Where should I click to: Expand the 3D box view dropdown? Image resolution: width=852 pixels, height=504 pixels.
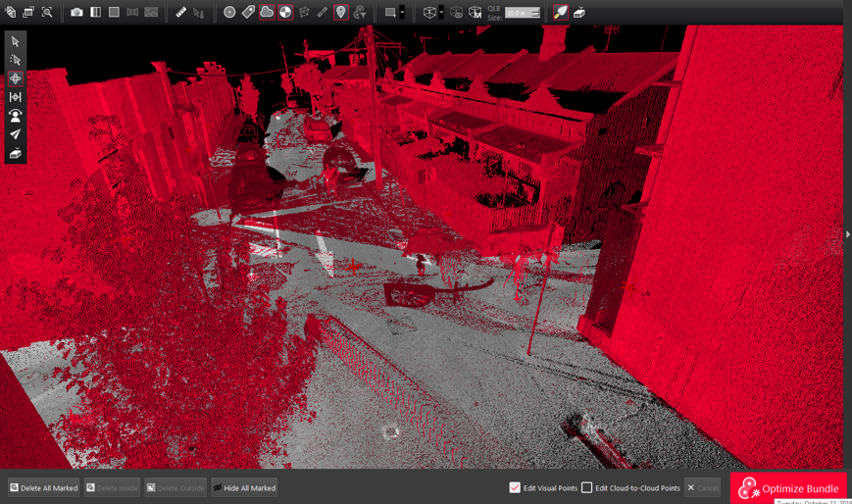pyautogui.click(x=441, y=13)
